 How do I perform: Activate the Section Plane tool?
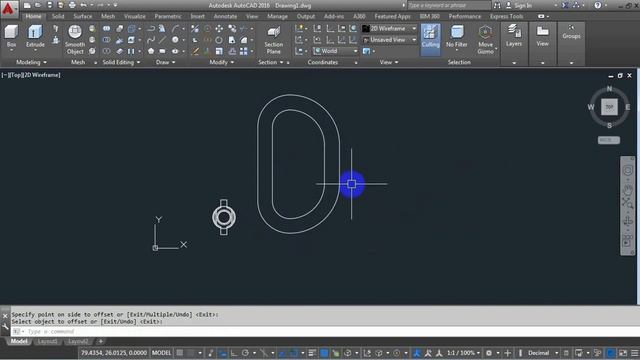point(273,40)
